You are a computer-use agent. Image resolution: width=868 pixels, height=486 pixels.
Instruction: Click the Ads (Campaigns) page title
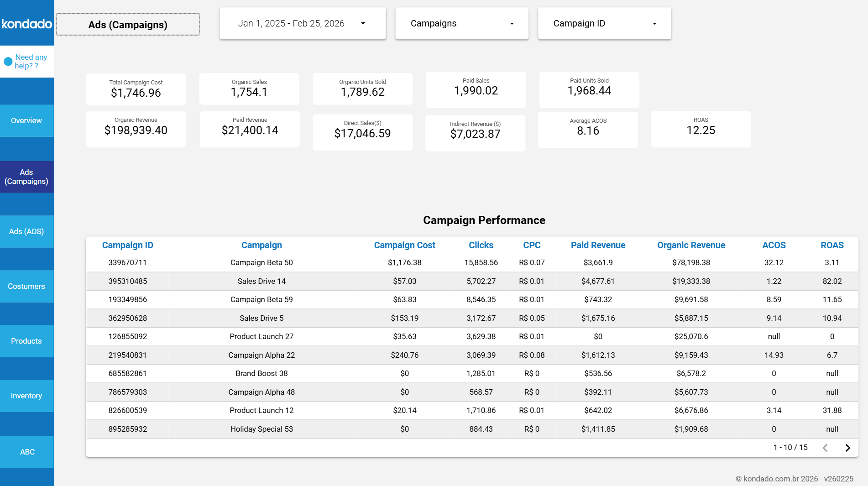click(x=127, y=24)
